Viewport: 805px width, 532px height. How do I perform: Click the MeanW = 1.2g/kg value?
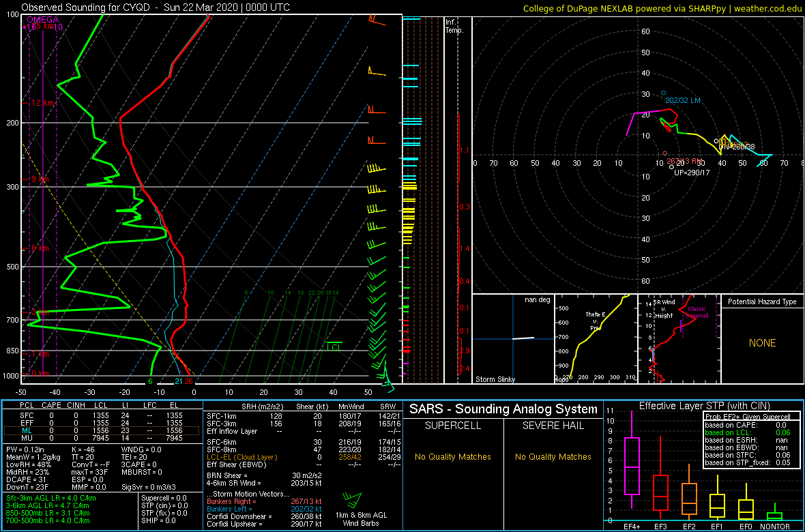[33, 458]
